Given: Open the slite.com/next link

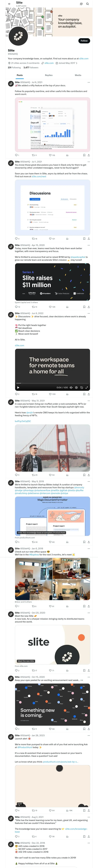Looking at the screenshot, I should (39, 176).
